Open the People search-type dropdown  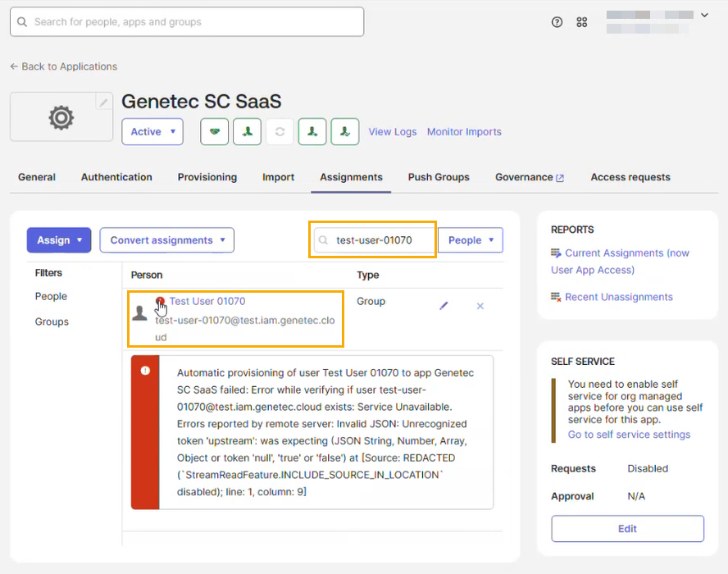coord(471,240)
